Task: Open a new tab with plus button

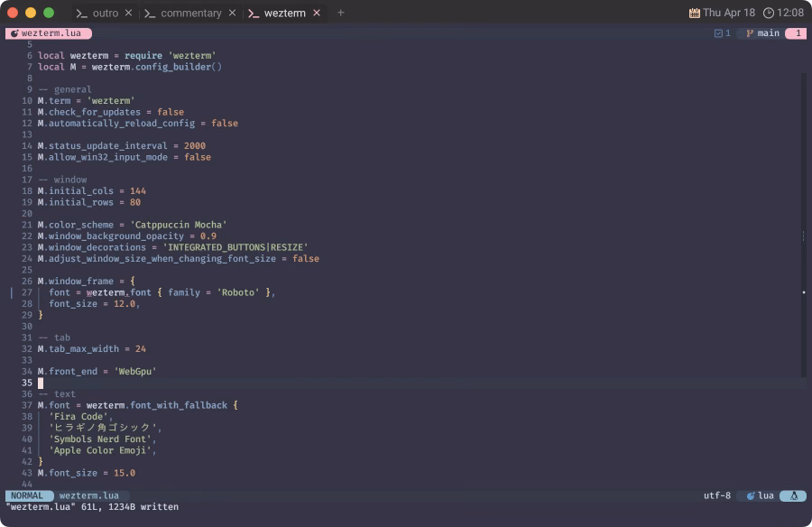Action: pyautogui.click(x=340, y=13)
